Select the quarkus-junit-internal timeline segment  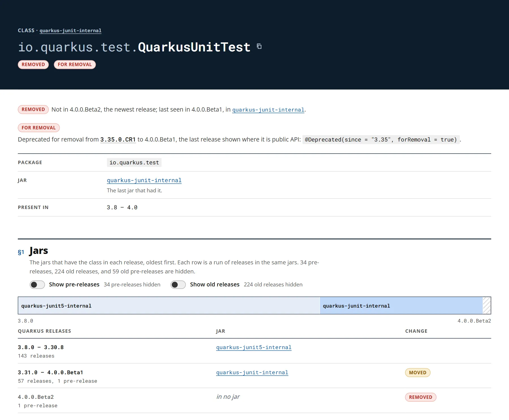(401, 306)
